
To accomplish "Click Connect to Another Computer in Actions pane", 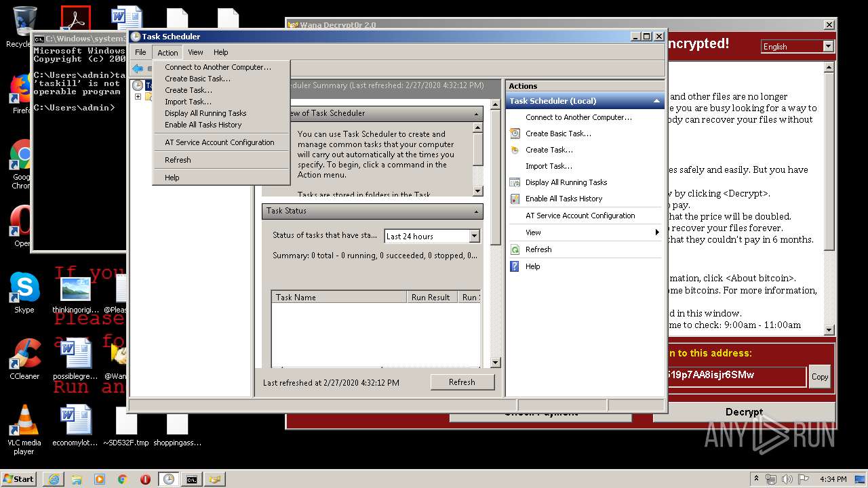I will [x=578, y=117].
